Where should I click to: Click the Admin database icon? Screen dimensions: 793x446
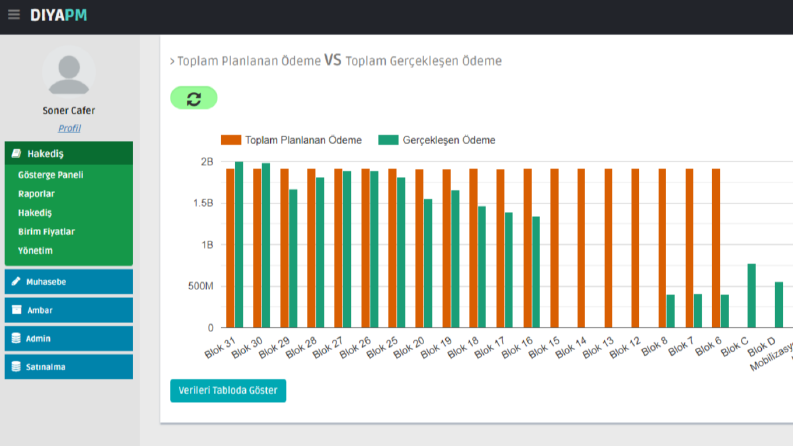[16, 338]
